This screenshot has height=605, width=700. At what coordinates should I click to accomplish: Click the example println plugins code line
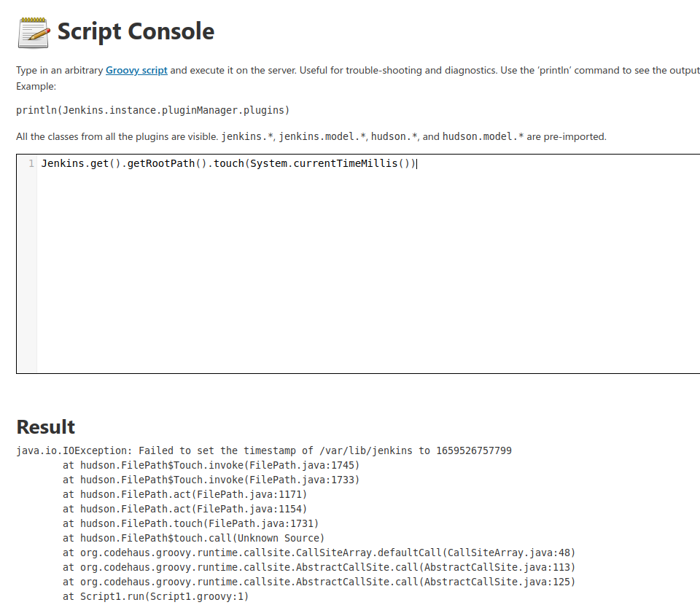tap(152, 110)
